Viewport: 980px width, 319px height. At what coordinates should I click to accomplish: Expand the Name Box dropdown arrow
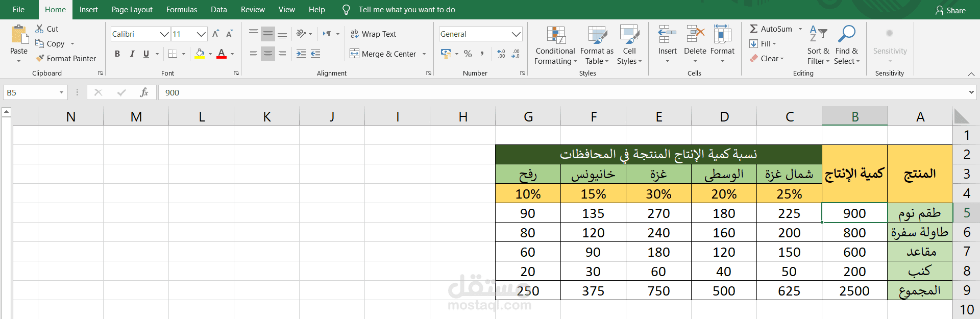point(61,92)
